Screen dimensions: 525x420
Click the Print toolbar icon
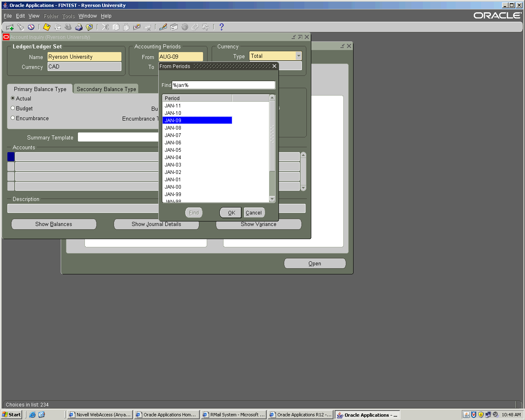(79, 27)
